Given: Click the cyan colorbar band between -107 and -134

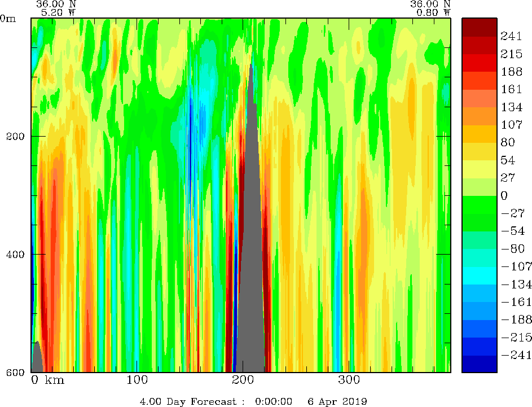Looking at the screenshot, I should click(x=480, y=275).
